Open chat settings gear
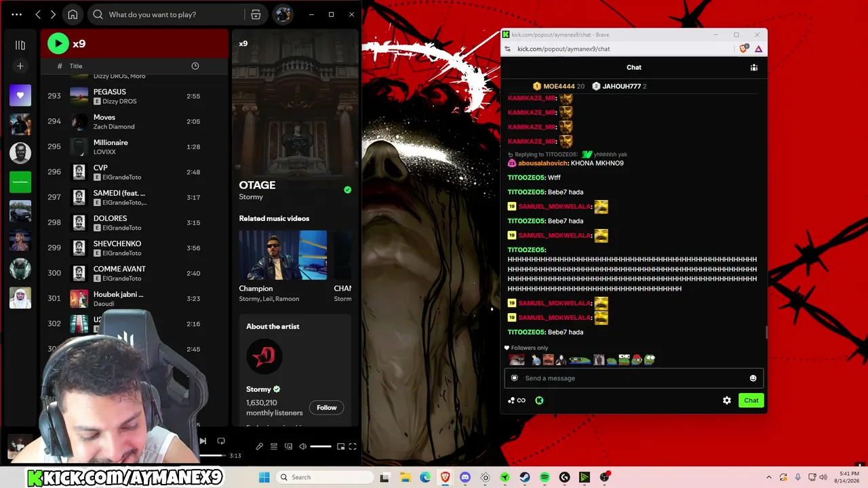Screen dimensions: 868x488 (727, 401)
